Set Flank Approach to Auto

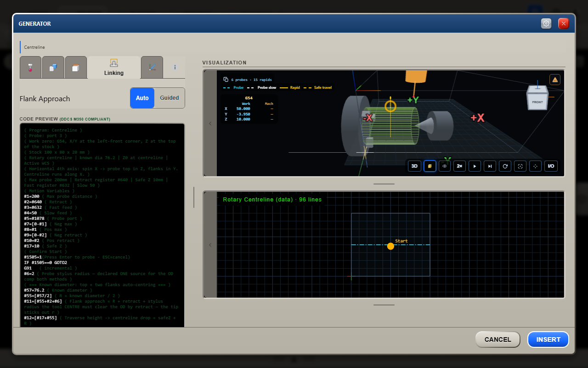[142, 98]
